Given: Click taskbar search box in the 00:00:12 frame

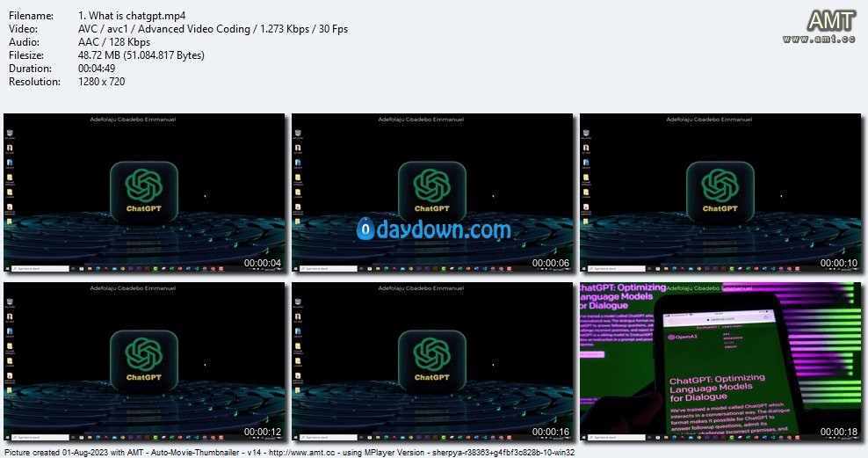Looking at the screenshot, I should pos(42,438).
